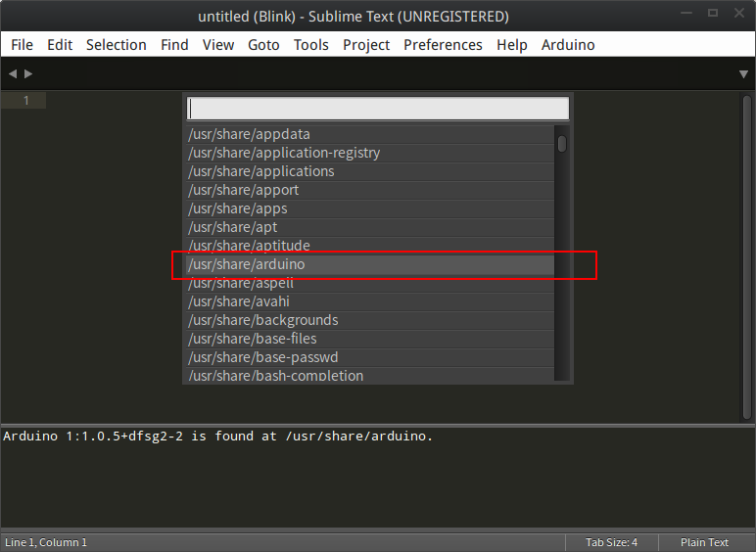756x552 pixels.
Task: Click the Arduino found console message
Action: point(218,437)
